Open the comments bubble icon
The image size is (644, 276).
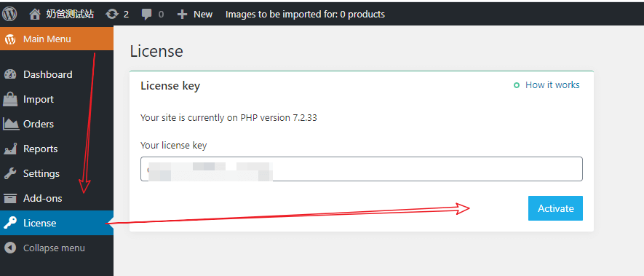(x=146, y=15)
